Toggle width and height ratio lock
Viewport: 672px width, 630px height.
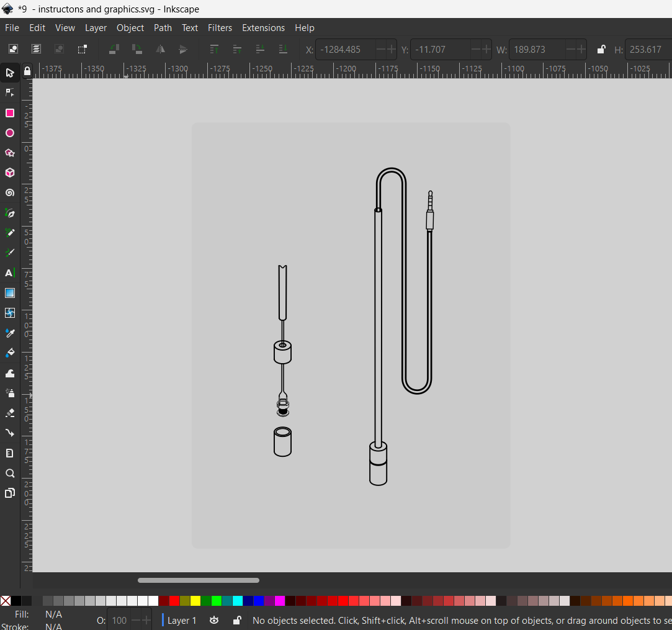click(601, 50)
